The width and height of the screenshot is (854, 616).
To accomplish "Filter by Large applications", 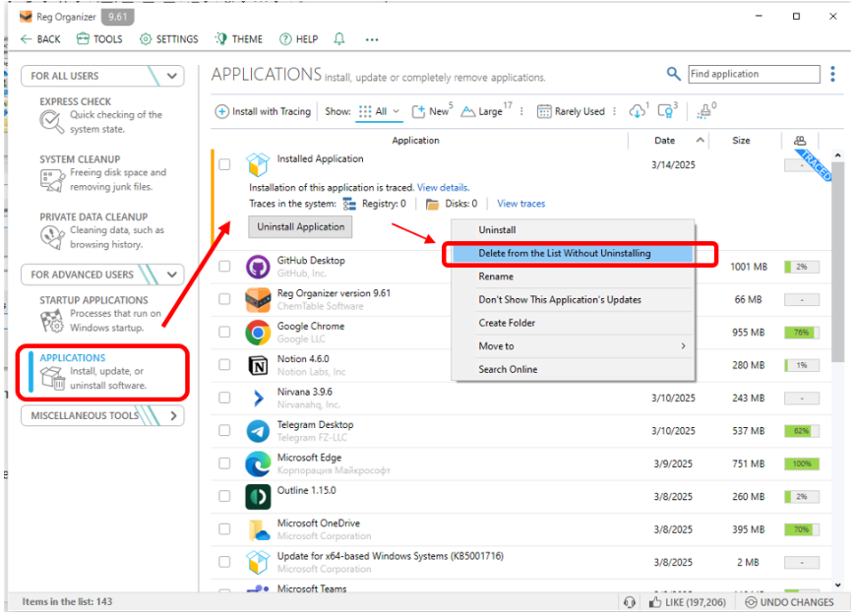I will click(485, 111).
